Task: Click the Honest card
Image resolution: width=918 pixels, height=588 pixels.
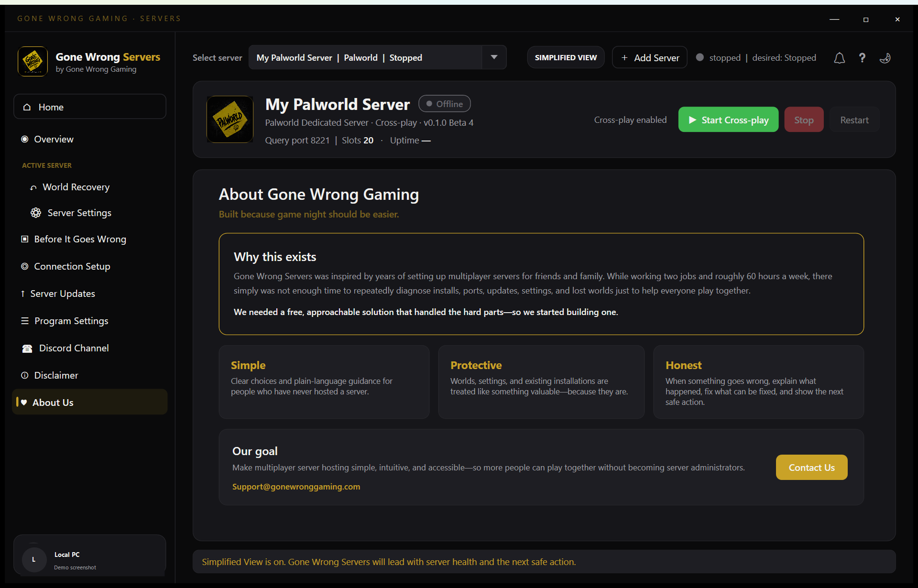Action: point(758,382)
